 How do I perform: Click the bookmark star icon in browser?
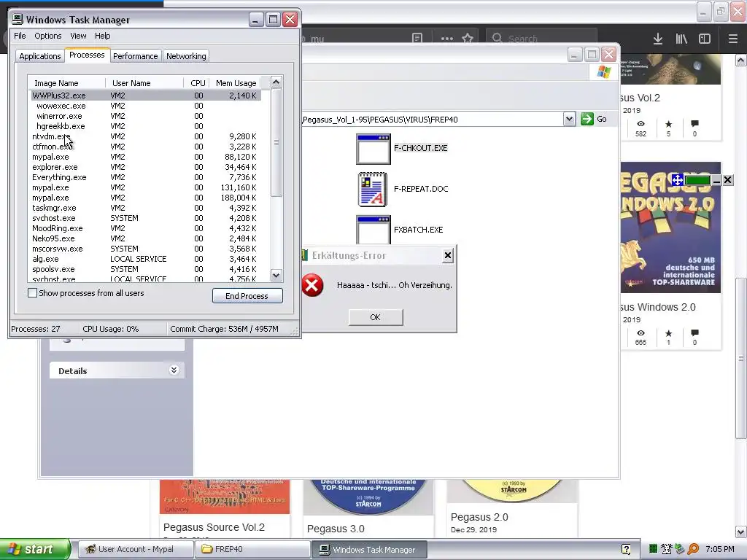(468, 39)
